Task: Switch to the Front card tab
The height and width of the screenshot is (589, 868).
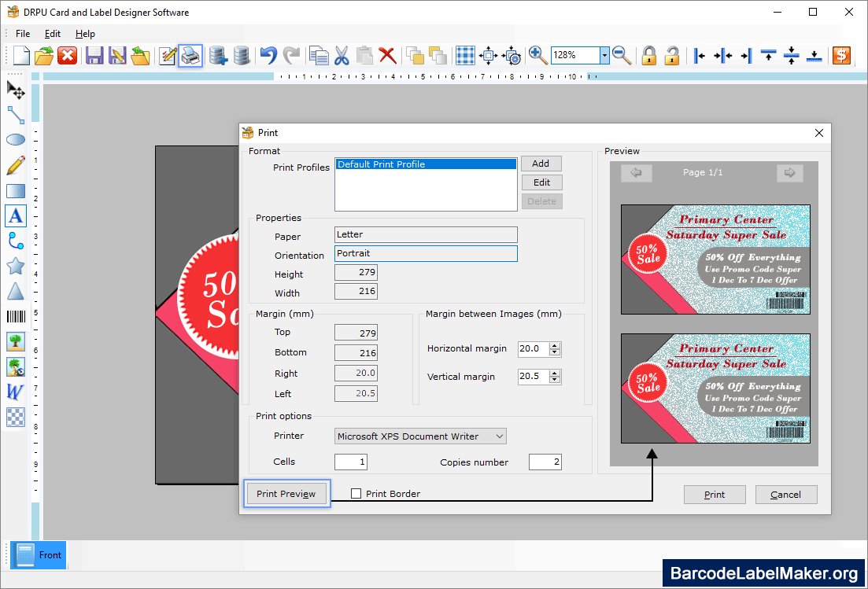Action: tap(39, 554)
